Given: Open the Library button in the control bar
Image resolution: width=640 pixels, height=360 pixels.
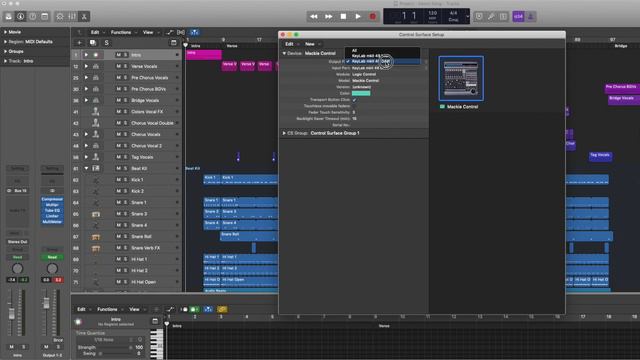Looking at the screenshot, I should click(x=9, y=16).
